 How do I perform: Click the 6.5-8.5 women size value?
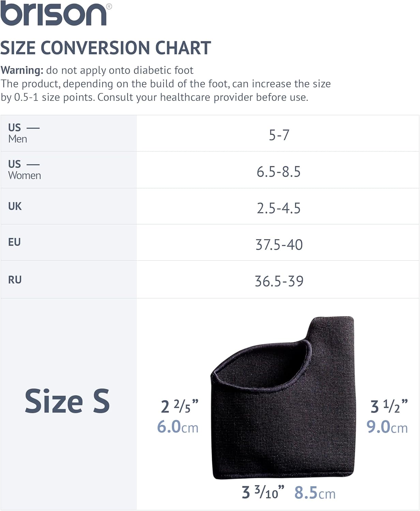point(279,172)
